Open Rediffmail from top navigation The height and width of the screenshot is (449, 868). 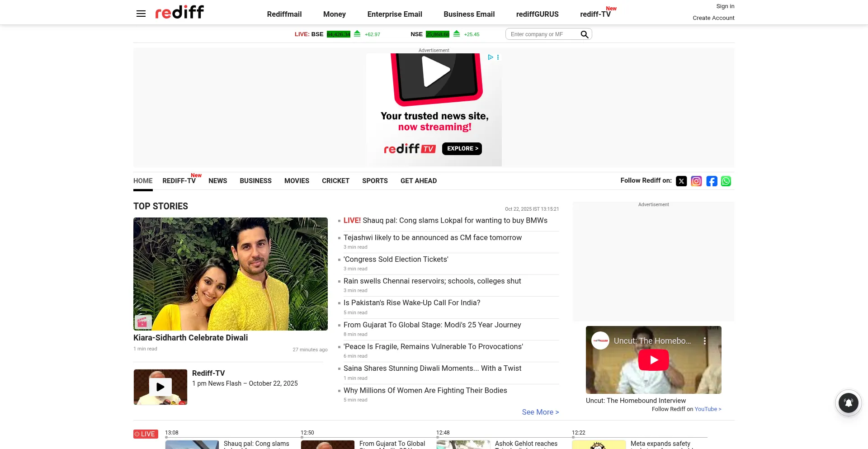coord(284,14)
